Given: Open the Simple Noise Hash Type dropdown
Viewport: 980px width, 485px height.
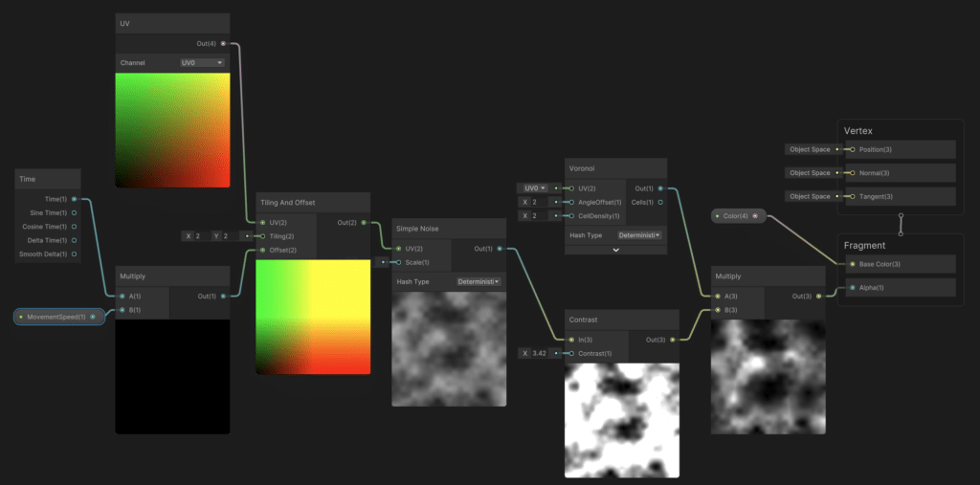Looking at the screenshot, I should [x=479, y=282].
